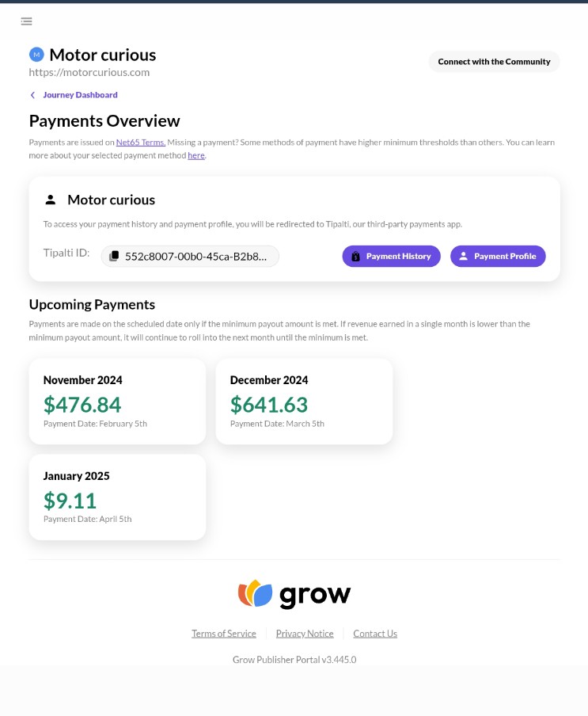This screenshot has height=716, width=588.
Task: Select the November 2024 payment card
Action: 117,402
